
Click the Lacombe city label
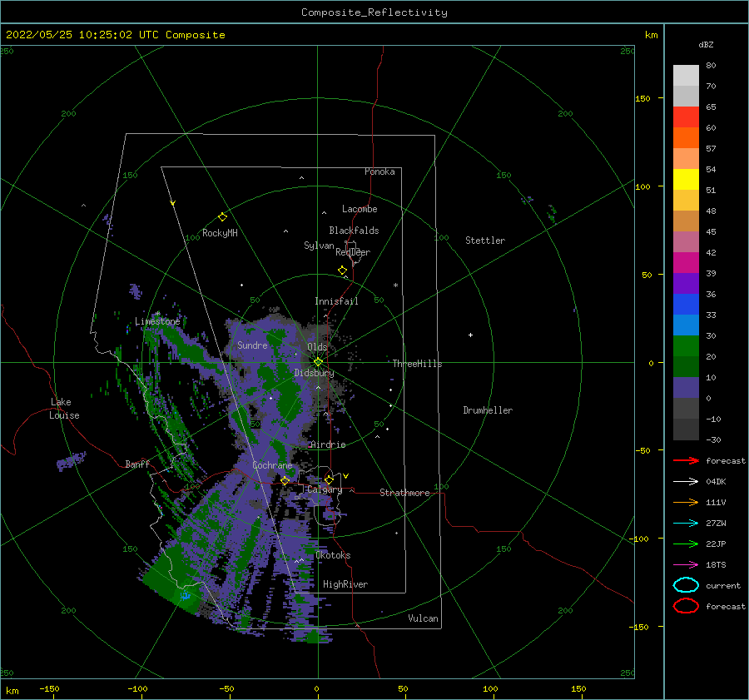pos(360,209)
